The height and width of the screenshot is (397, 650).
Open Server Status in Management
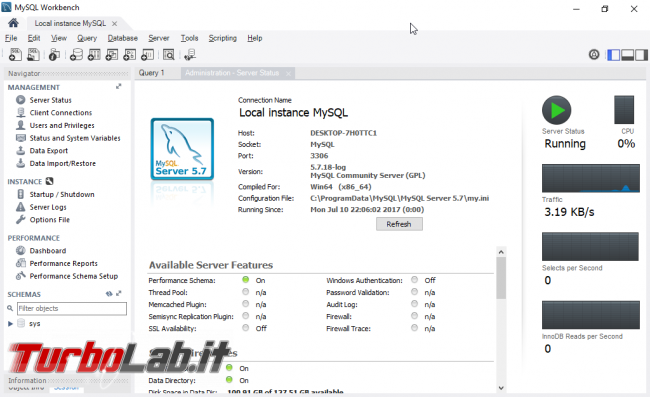pos(50,100)
